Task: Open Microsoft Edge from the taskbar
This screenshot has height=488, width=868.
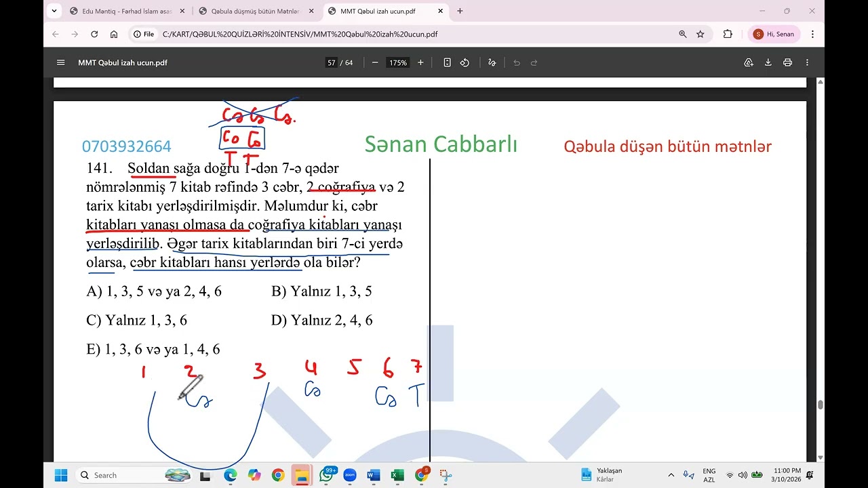Action: click(230, 475)
